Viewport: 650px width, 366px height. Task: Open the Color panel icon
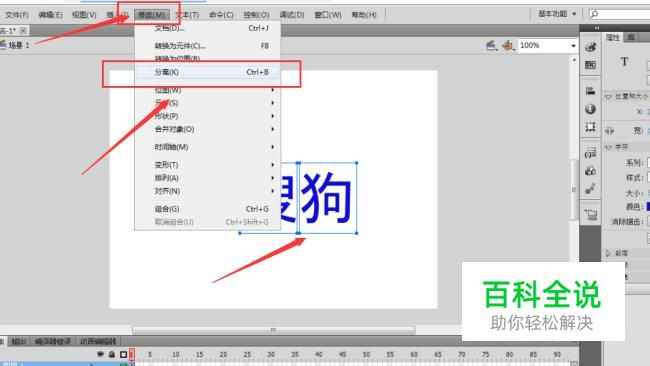click(x=590, y=47)
